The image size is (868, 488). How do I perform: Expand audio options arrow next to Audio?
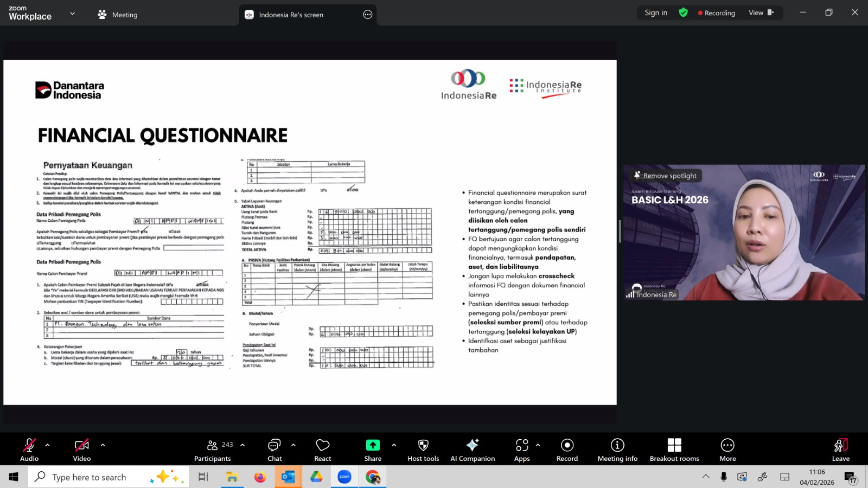(x=48, y=445)
